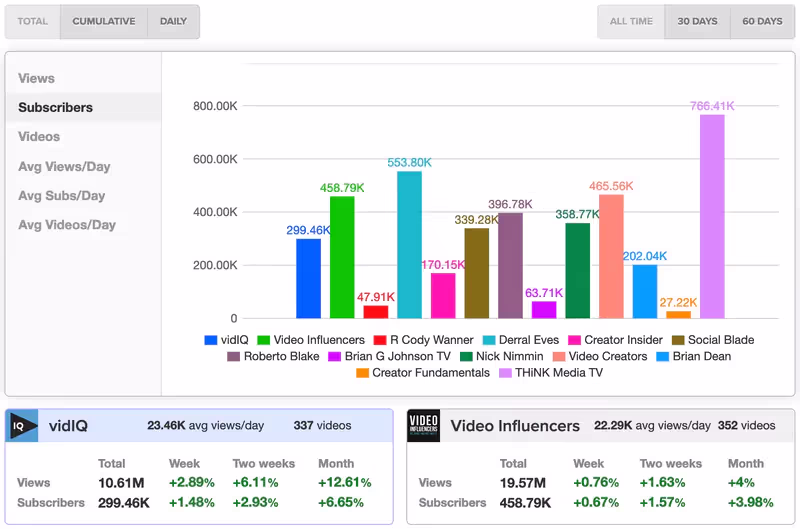Click the magenta bar labeled 63.71K
This screenshot has width=800, height=529.
544,310
